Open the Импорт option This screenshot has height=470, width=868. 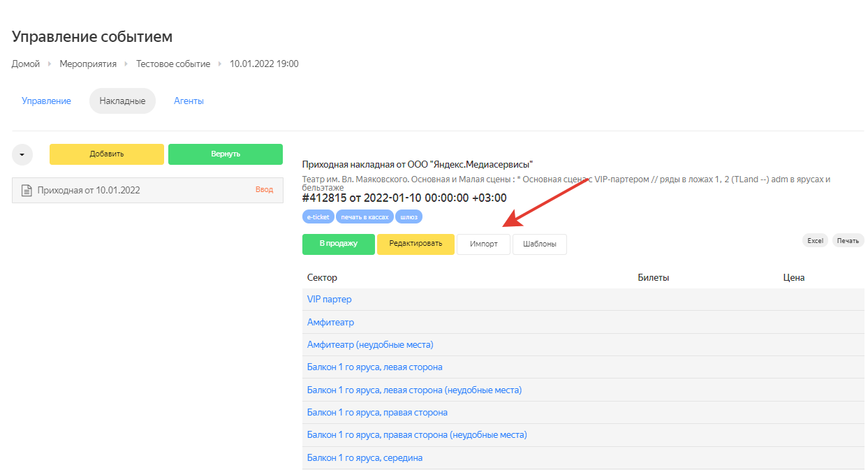click(483, 244)
